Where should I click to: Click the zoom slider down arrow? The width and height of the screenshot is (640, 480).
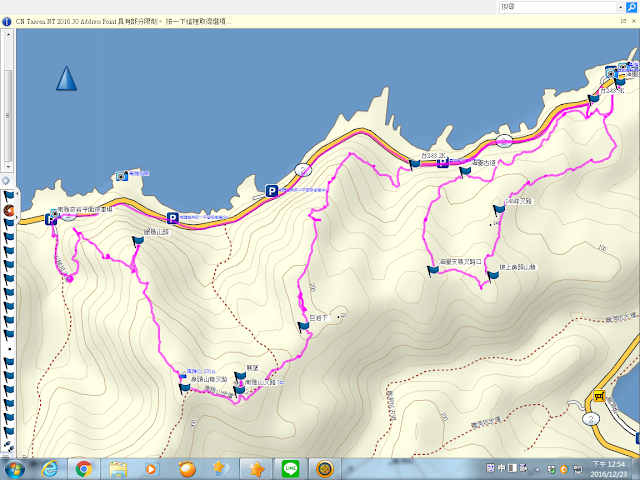pyautogui.click(x=8, y=167)
